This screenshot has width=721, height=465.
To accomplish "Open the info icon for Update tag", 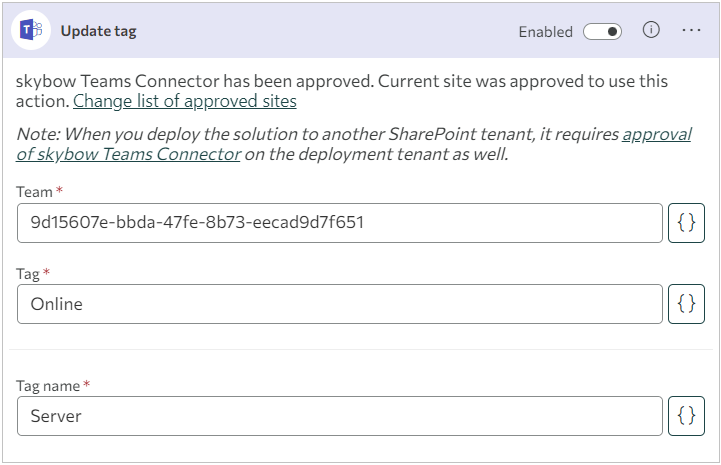I will pos(651,30).
